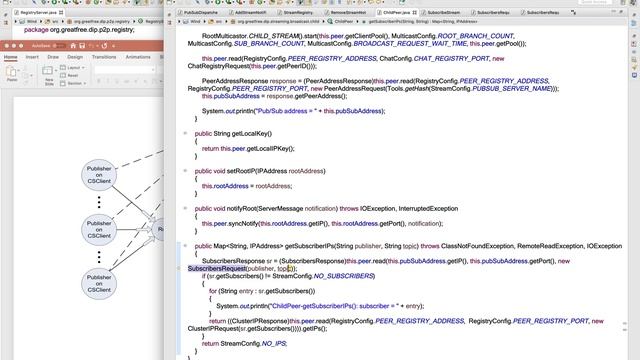Open the Layout dropdown in the ribbon
The height and width of the screenshot is (360, 640).
(x=73, y=67)
